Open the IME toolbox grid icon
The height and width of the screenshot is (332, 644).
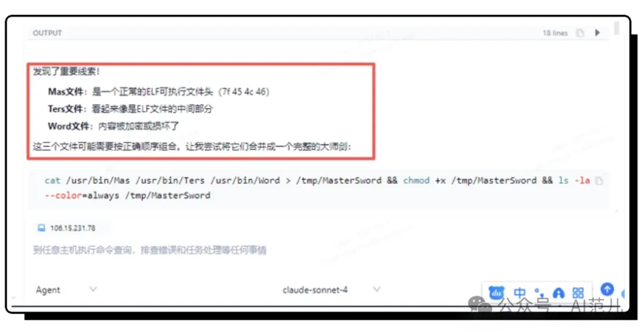(578, 293)
